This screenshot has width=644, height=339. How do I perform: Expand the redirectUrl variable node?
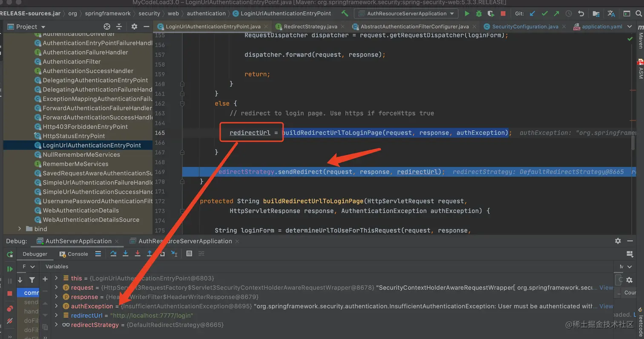pyautogui.click(x=56, y=316)
